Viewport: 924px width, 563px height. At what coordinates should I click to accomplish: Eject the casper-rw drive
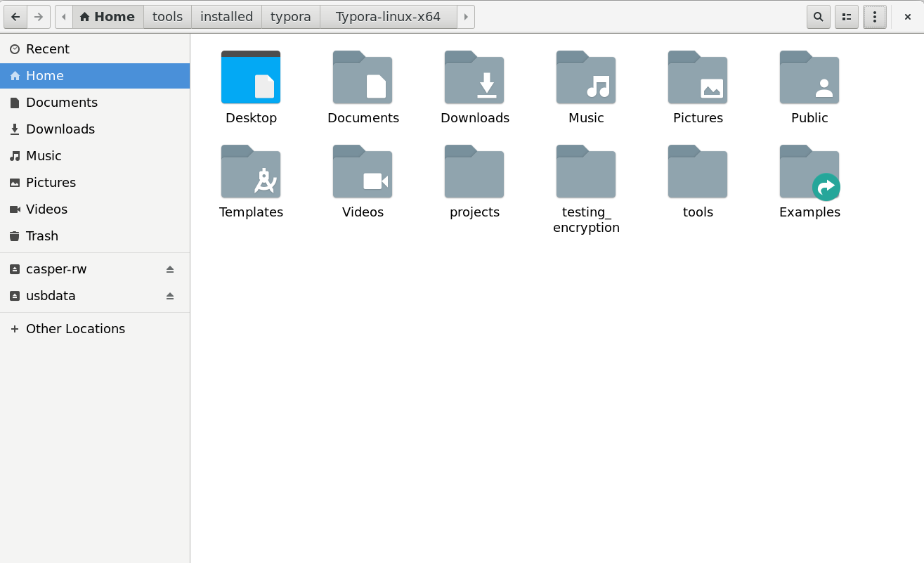(170, 268)
